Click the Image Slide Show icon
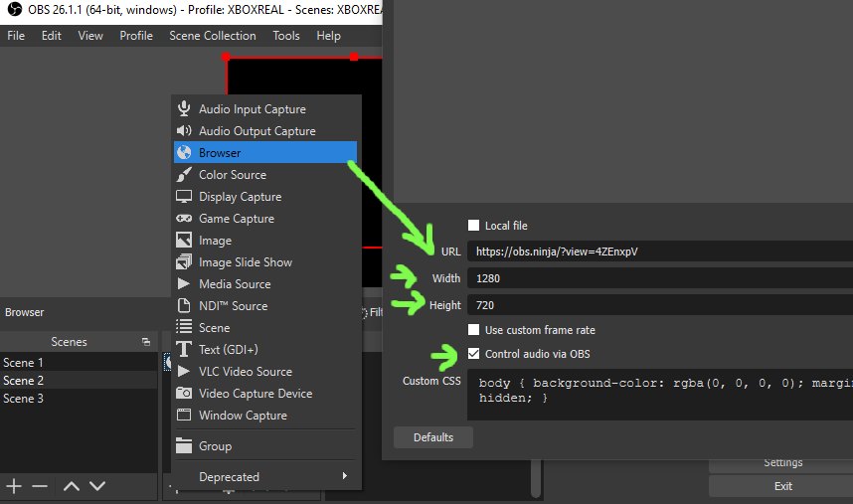 click(184, 262)
